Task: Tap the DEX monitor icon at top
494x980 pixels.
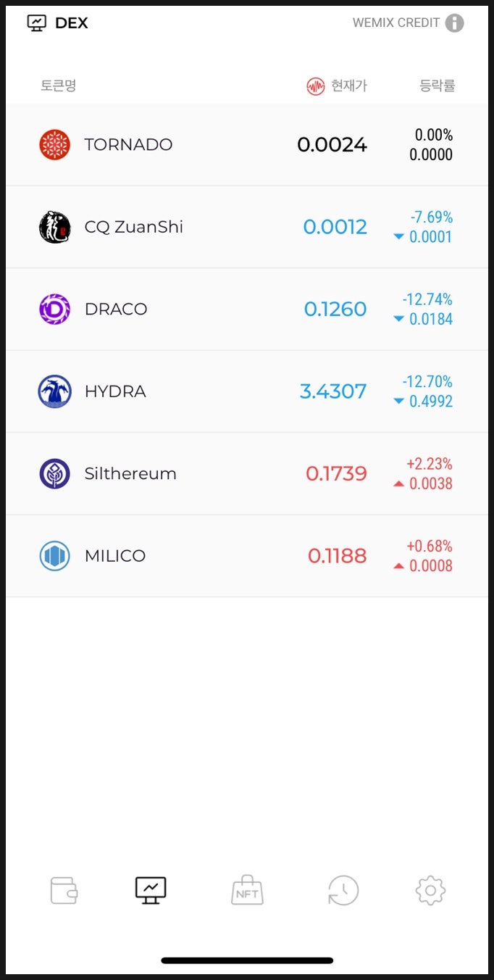Action: coord(36,23)
